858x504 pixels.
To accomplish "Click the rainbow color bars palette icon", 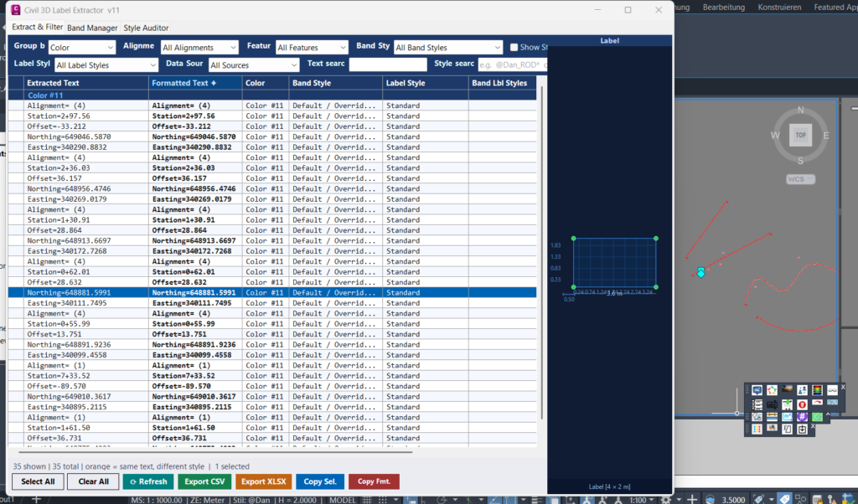I will [818, 390].
